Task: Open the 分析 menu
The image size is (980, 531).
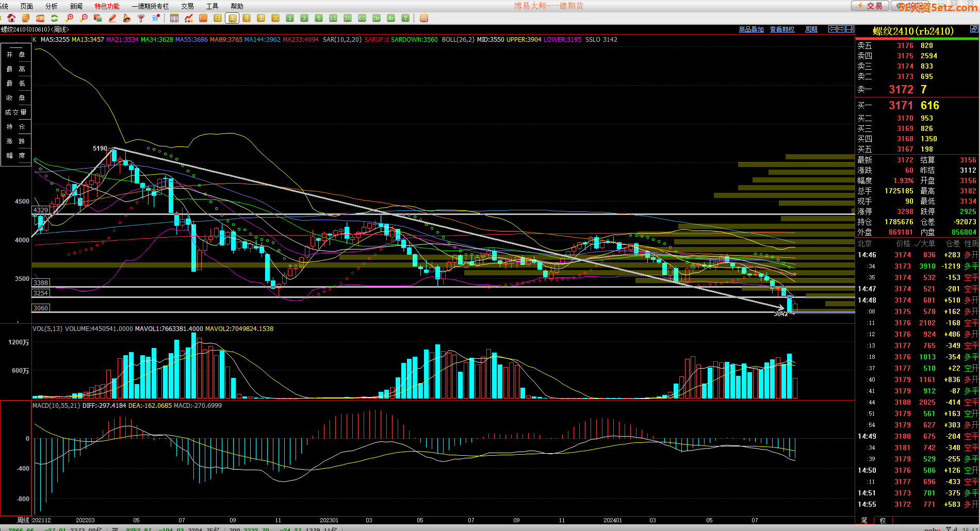Action: pos(52,6)
